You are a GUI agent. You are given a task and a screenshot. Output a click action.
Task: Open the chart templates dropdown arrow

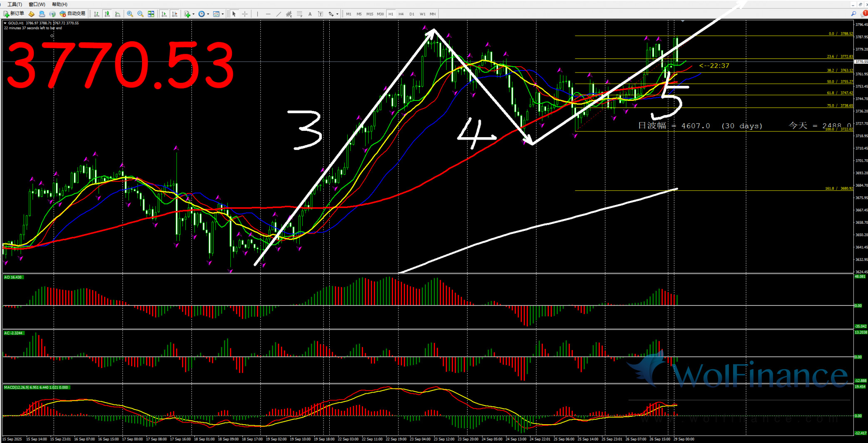(x=223, y=14)
